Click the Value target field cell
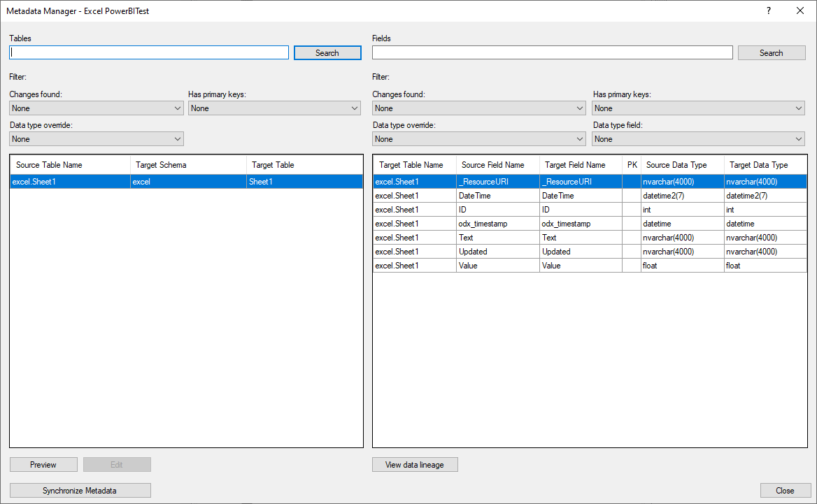817x504 pixels. point(581,266)
